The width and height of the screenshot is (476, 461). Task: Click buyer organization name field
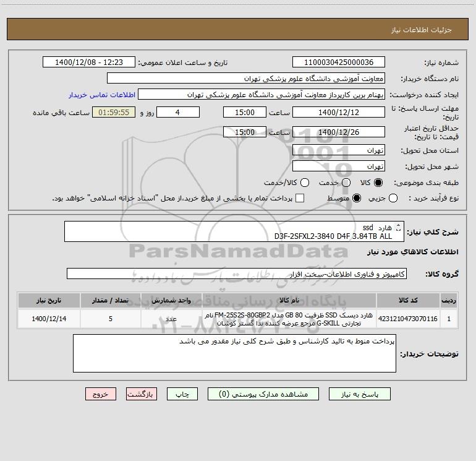point(246,79)
